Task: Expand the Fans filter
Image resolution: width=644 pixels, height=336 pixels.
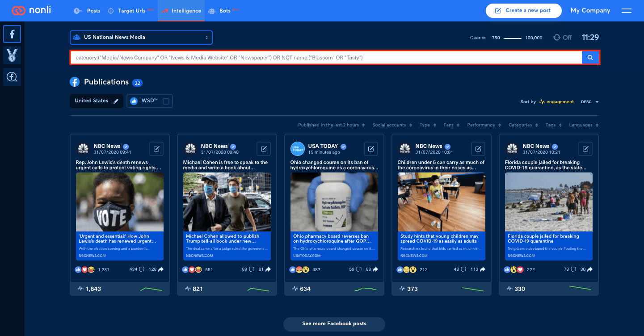Action: click(x=451, y=125)
